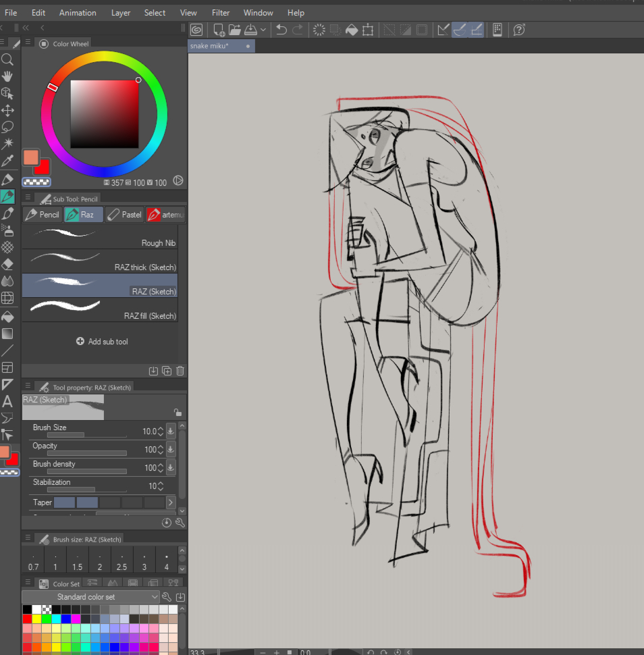Choose the Text tool
Image resolution: width=644 pixels, height=655 pixels.
click(x=7, y=402)
